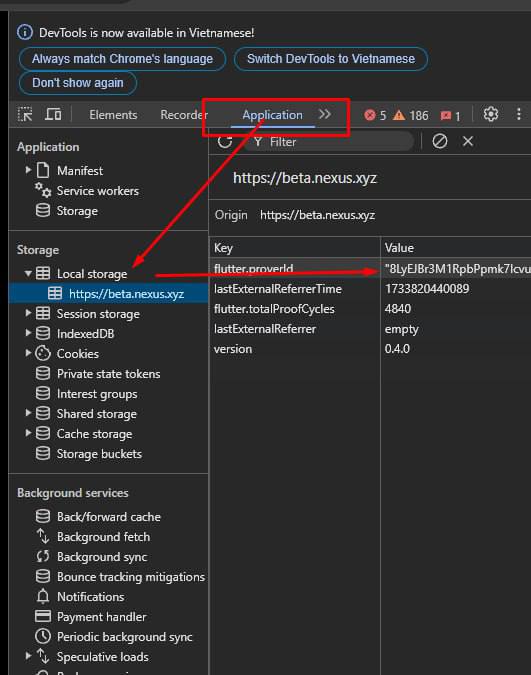Expand the Manifest tree arrow
This screenshot has width=531, height=675.
tap(28, 170)
